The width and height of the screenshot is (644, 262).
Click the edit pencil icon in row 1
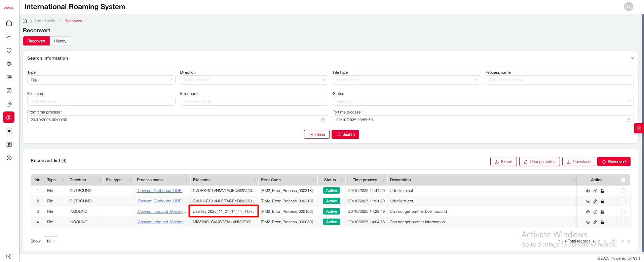click(x=595, y=191)
